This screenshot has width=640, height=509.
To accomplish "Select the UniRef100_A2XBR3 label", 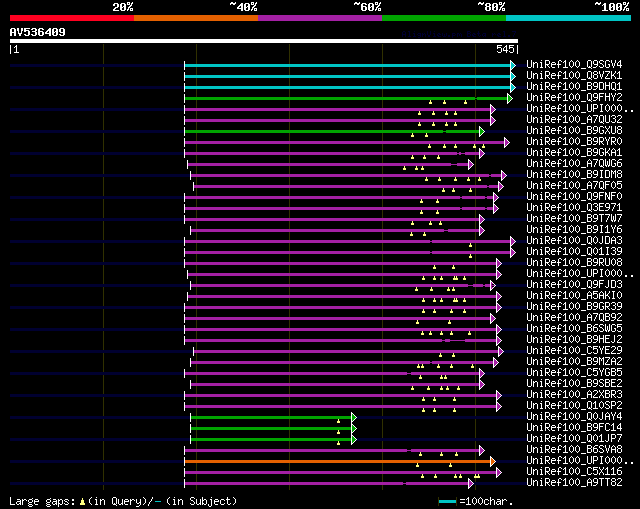I will [574, 395].
